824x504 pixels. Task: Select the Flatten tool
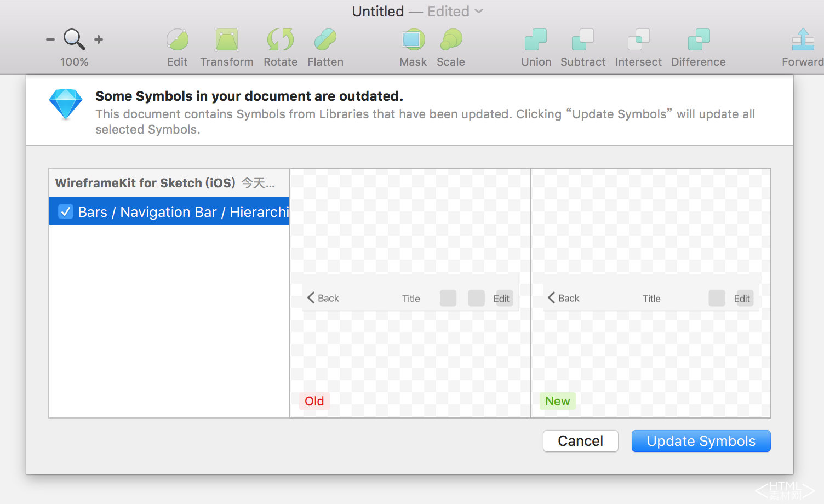(325, 40)
